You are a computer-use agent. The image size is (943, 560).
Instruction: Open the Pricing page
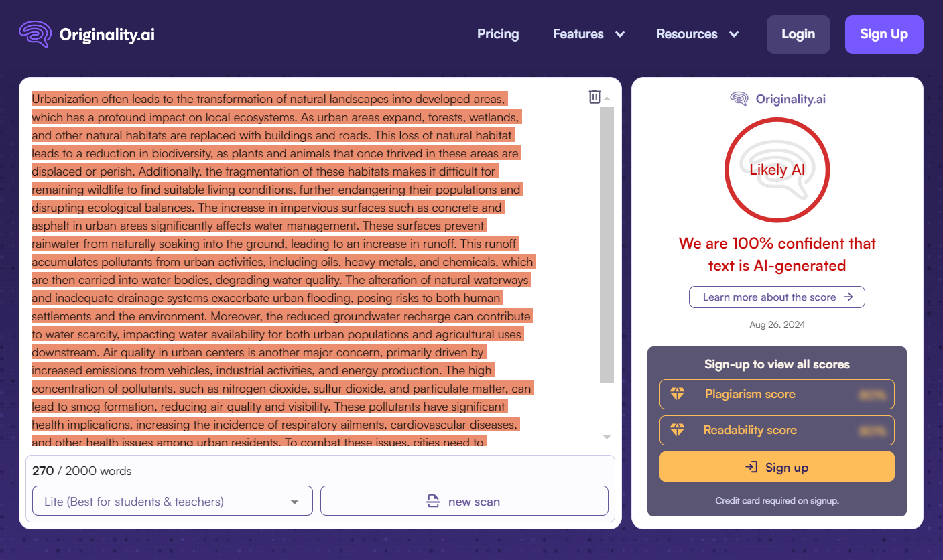(498, 34)
